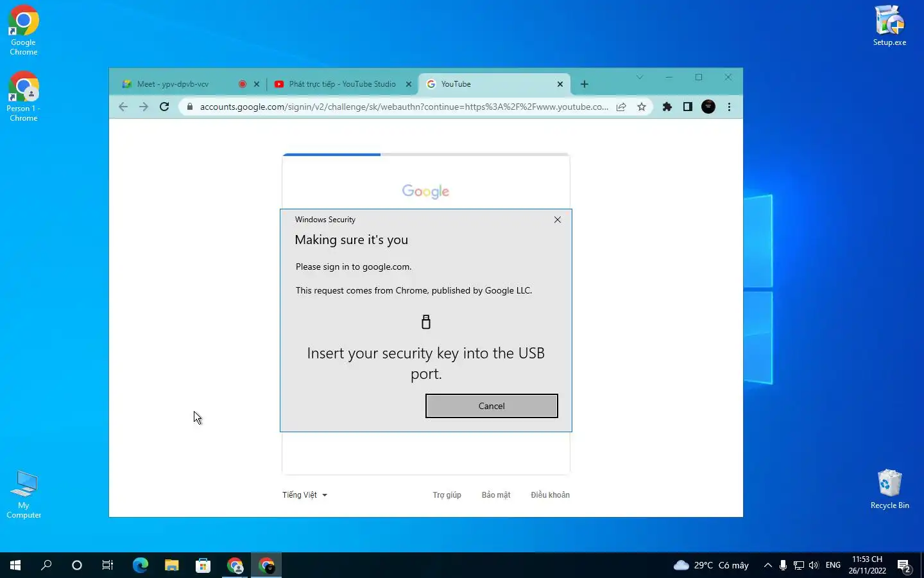Close the Meet tab
The image size is (924, 578).
257,84
